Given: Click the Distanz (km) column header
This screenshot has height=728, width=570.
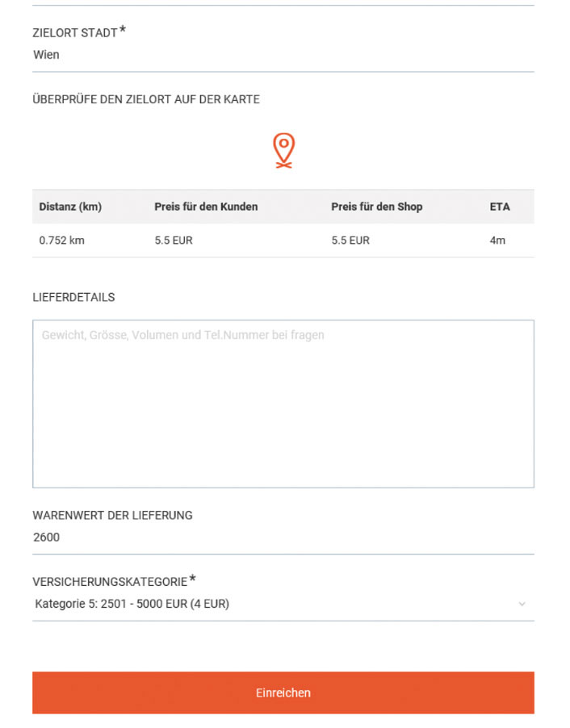Looking at the screenshot, I should 70,207.
